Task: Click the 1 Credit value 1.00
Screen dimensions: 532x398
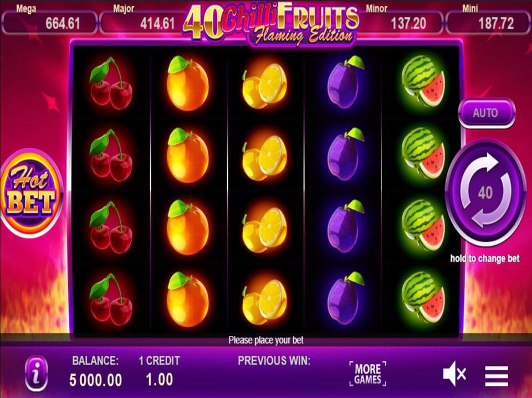Action: pos(159,380)
